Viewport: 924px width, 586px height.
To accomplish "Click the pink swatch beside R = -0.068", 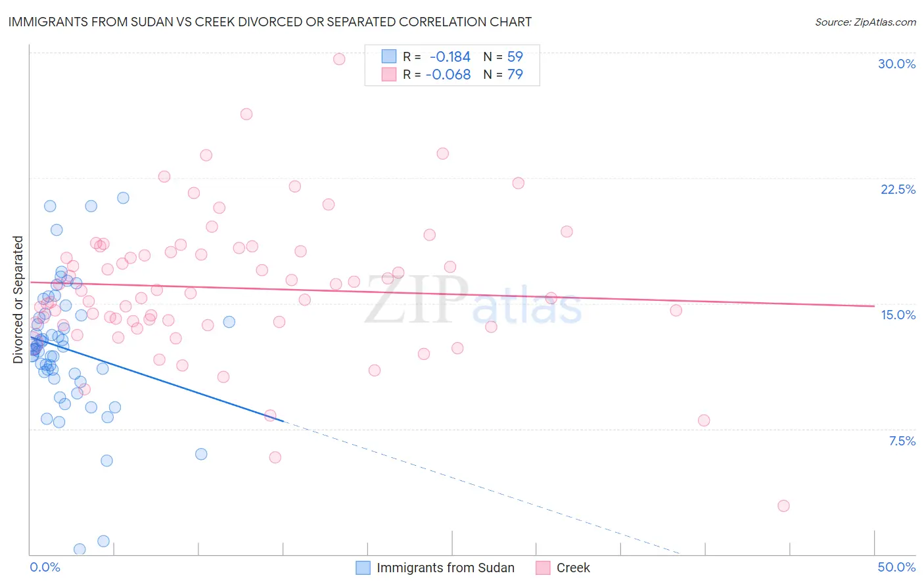I will [389, 74].
